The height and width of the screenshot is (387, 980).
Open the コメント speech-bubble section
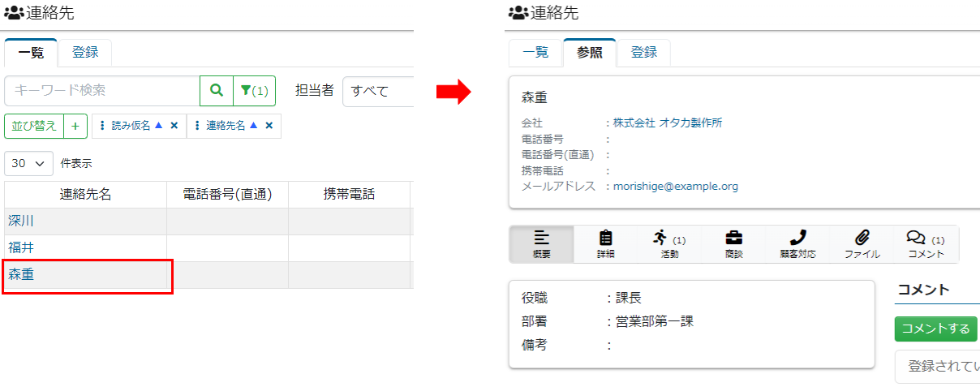(926, 244)
